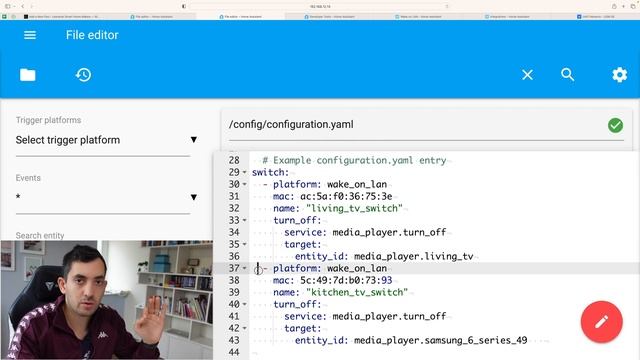Open the editor settings gear icon
Image resolution: width=640 pixels, height=360 pixels.
(620, 75)
